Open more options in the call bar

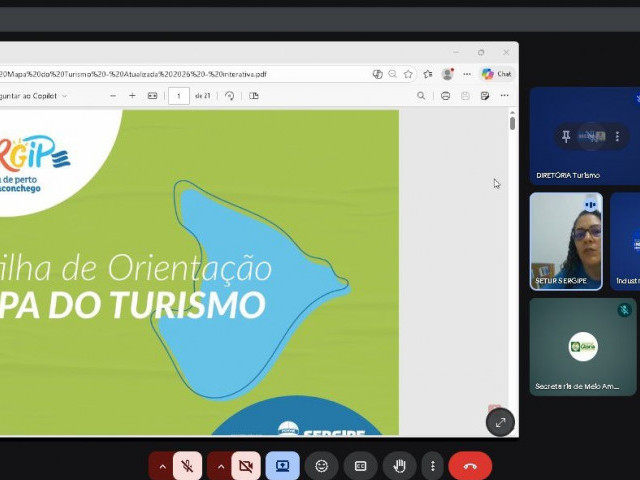[x=432, y=466]
